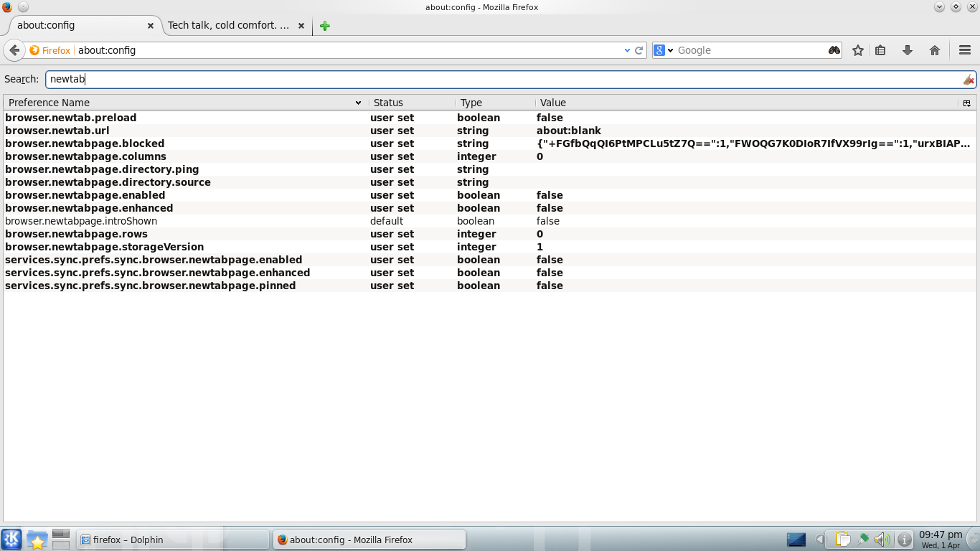Clear the about:config search with the broom icon
Screen dimensions: 980x551
click(969, 80)
